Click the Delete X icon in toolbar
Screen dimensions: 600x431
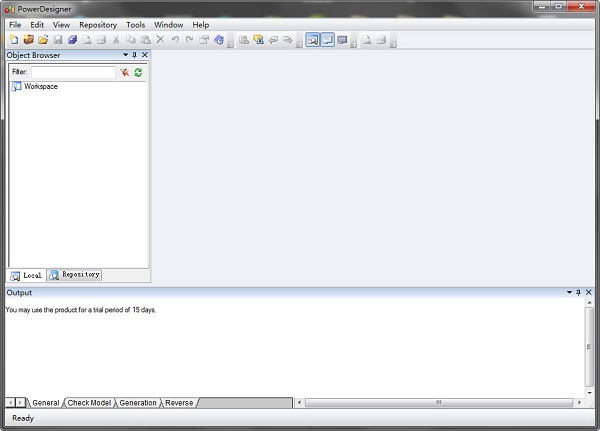[160, 39]
